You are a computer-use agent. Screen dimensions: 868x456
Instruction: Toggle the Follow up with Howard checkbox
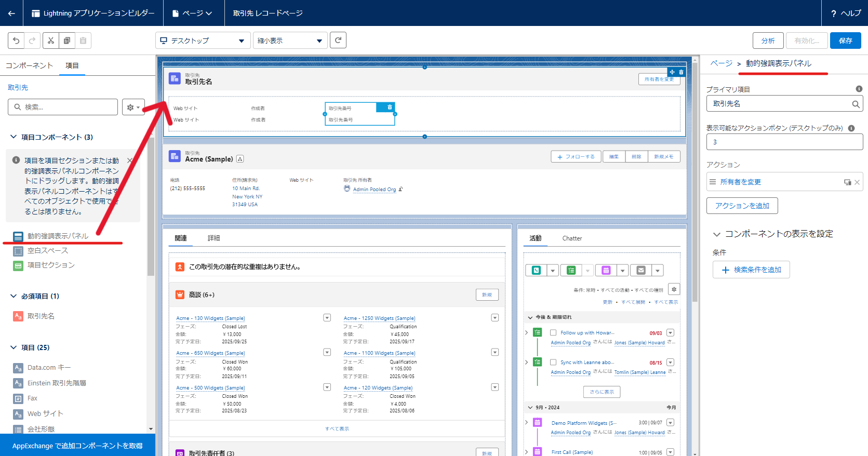click(x=553, y=332)
